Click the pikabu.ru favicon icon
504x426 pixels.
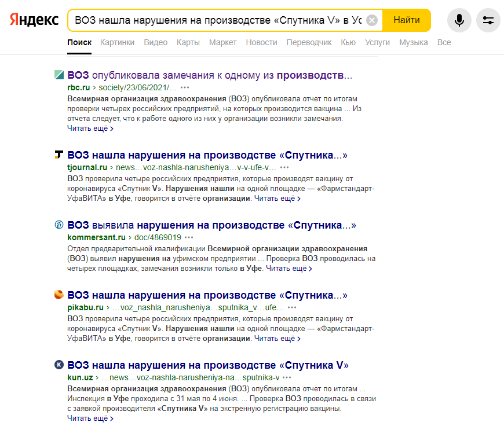click(59, 295)
